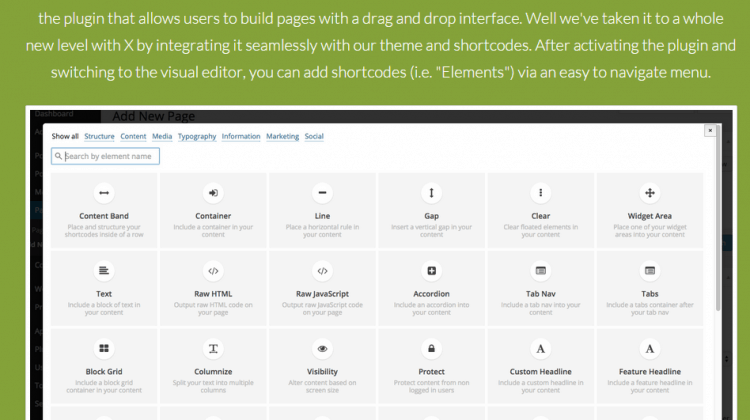Choose the Text element icon
This screenshot has width=750, height=420.
coord(104,271)
